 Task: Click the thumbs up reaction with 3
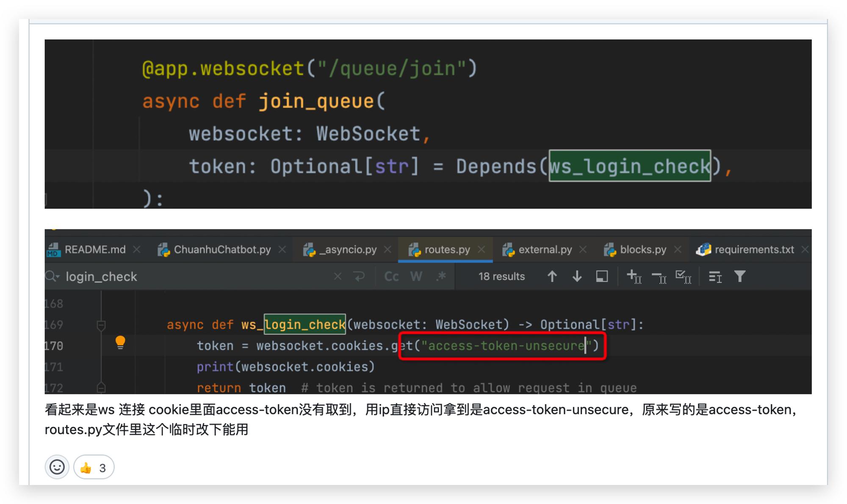[94, 467]
